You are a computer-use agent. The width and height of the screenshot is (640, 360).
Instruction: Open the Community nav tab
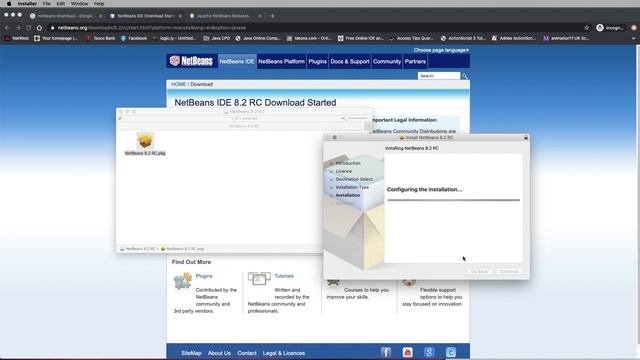click(387, 62)
